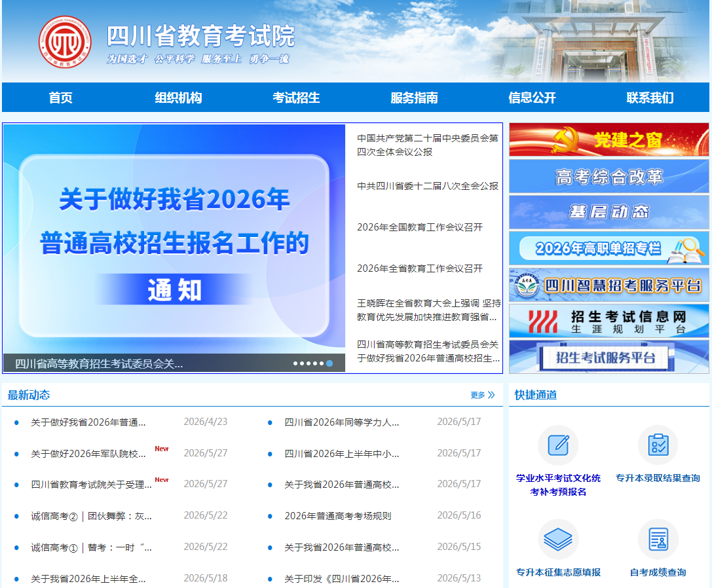
Task: Open the 专升本征集志愿填报 layers icon
Action: tap(558, 540)
